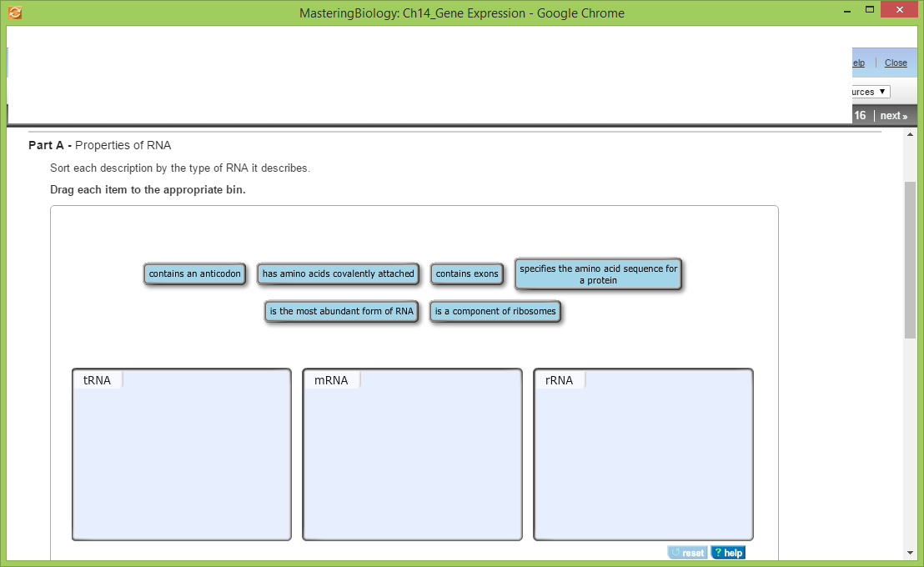Select the 'specifies the amino acid sequence' item
This screenshot has width=924, height=567.
tap(597, 273)
